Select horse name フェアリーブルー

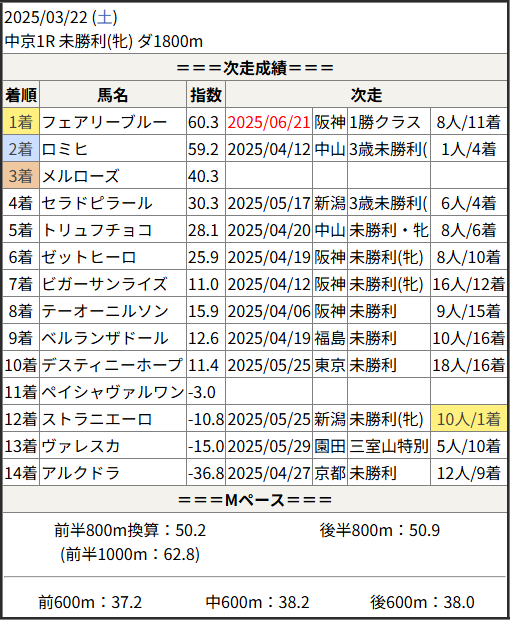[104, 122]
